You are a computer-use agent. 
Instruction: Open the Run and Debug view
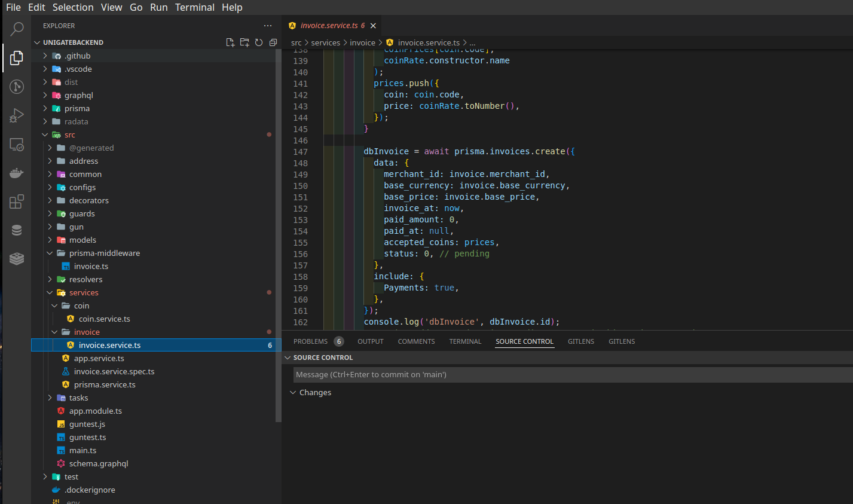click(x=17, y=115)
